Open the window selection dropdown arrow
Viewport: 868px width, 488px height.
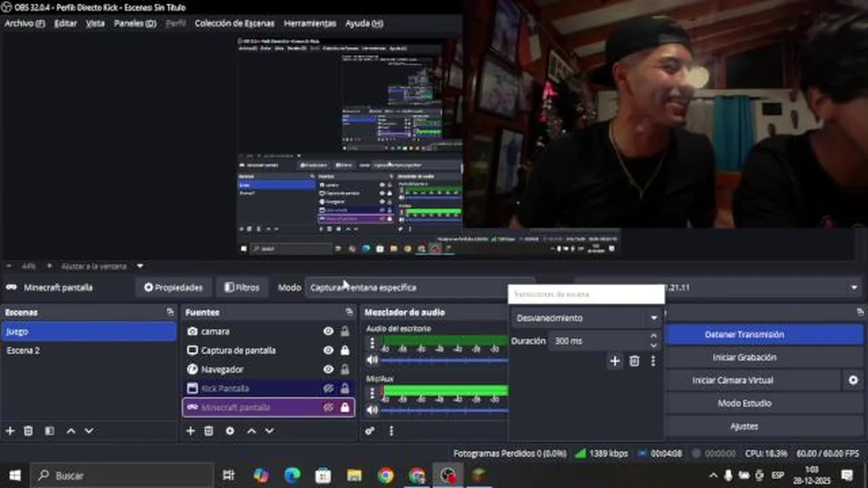point(854,287)
